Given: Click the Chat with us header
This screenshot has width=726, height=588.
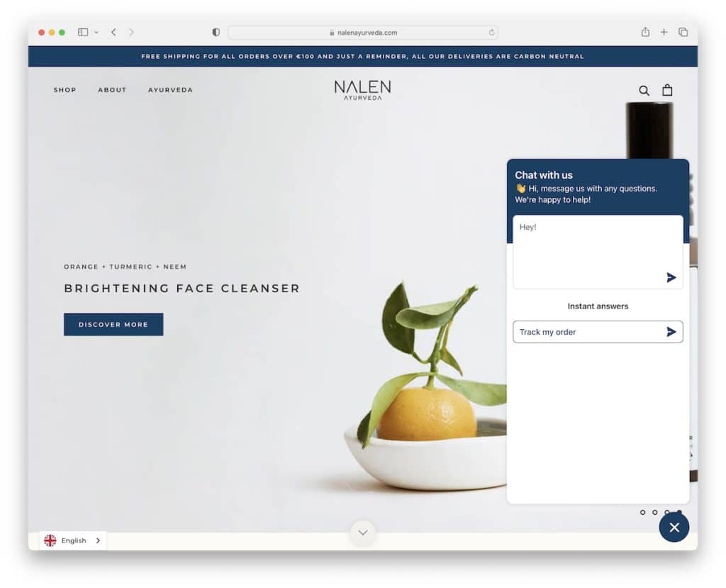Looking at the screenshot, I should click(544, 175).
